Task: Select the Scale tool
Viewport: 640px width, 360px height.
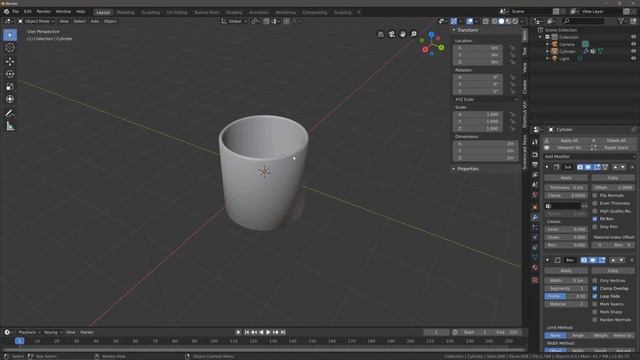Action: coord(10,87)
